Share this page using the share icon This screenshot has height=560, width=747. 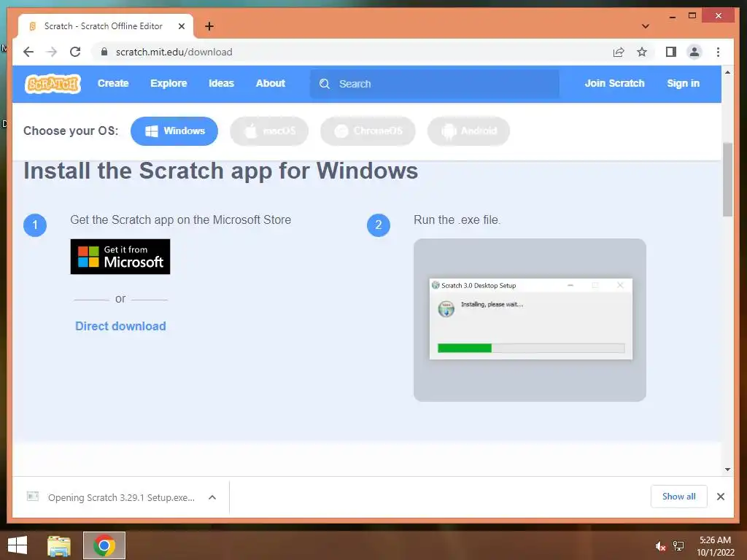619,52
